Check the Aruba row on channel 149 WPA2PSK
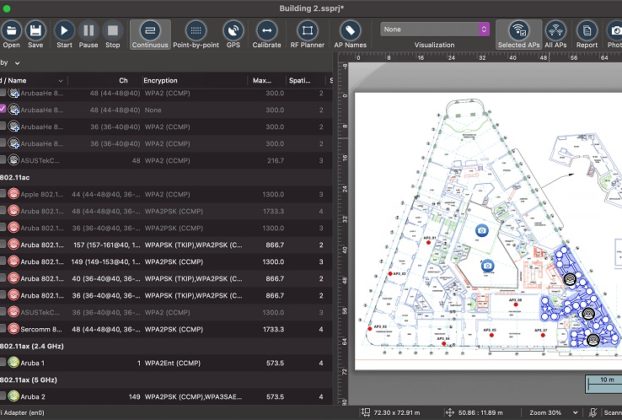This screenshot has height=420, width=622. (x=3, y=261)
